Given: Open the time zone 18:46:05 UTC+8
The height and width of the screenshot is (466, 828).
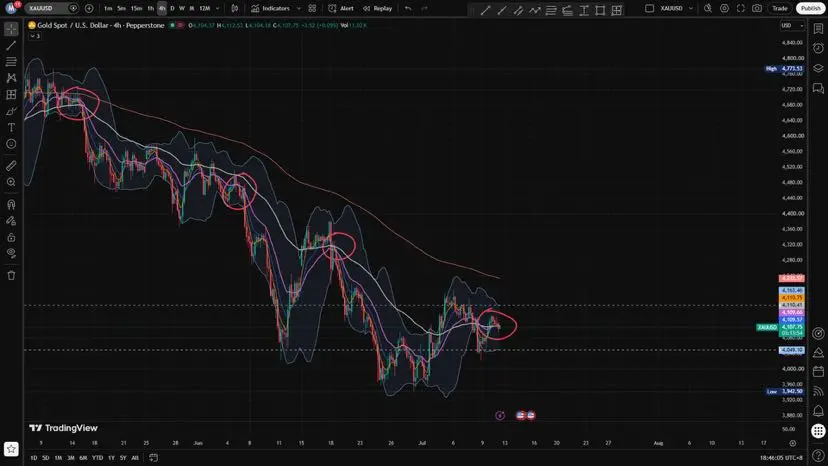Looking at the screenshot, I should [781, 458].
